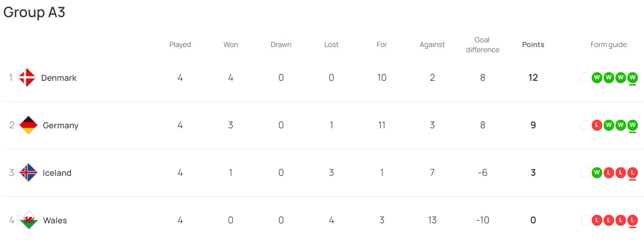The image size is (644, 240).
Task: Click Germany's red loss icon in form guide
Action: coord(597,125)
